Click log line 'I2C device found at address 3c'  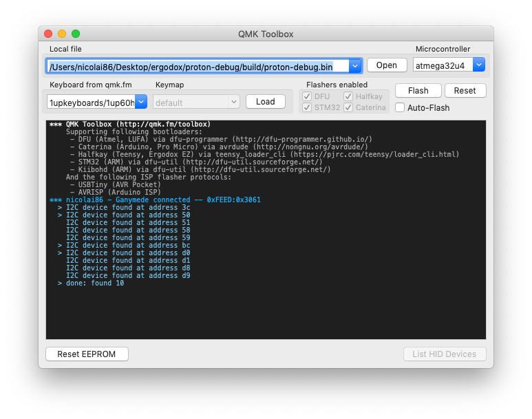point(128,207)
